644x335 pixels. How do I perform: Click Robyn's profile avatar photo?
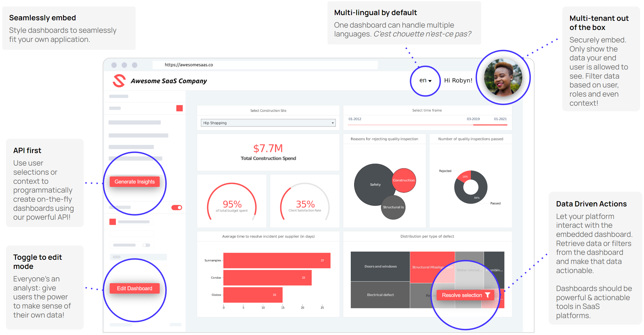[x=503, y=78]
